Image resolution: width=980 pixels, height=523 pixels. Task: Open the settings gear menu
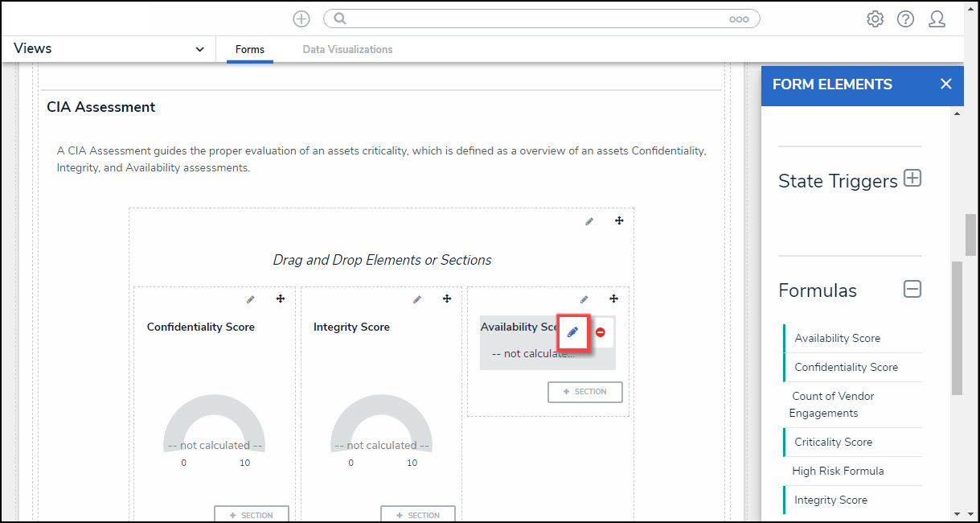875,19
